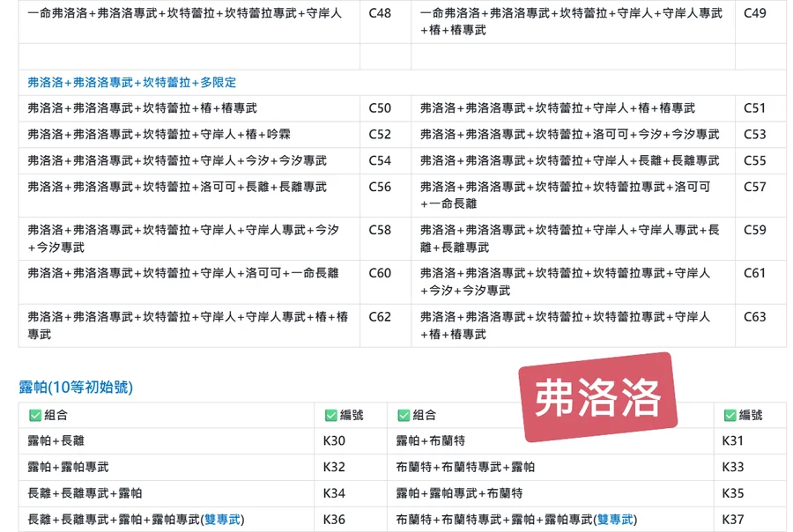Screen dimensions: 793x532
Task: Select the 長離+長離專武+露帕 combination cell
Action: [x=85, y=493]
